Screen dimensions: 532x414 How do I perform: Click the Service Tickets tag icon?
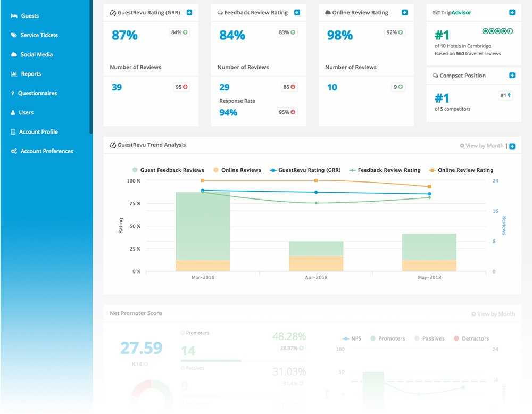coord(14,35)
